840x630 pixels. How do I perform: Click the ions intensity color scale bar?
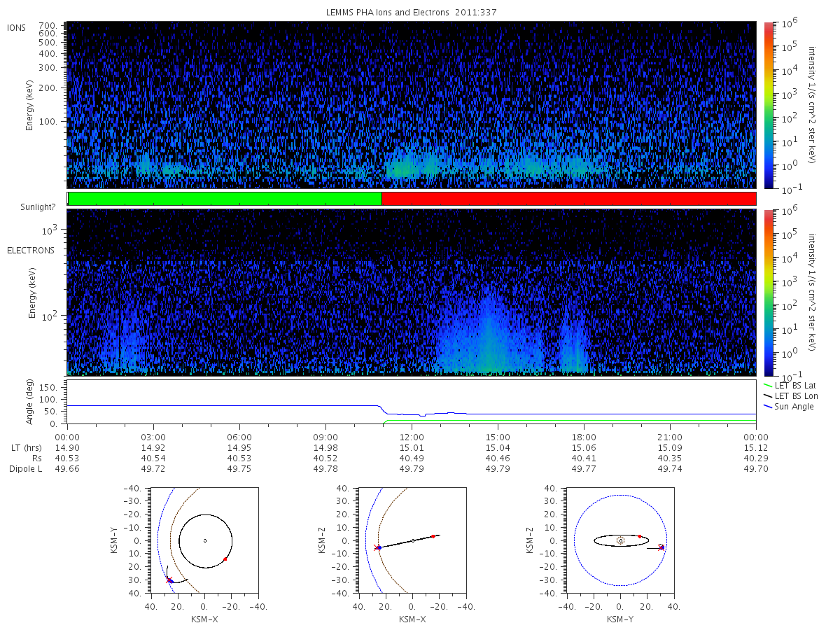coord(768,105)
